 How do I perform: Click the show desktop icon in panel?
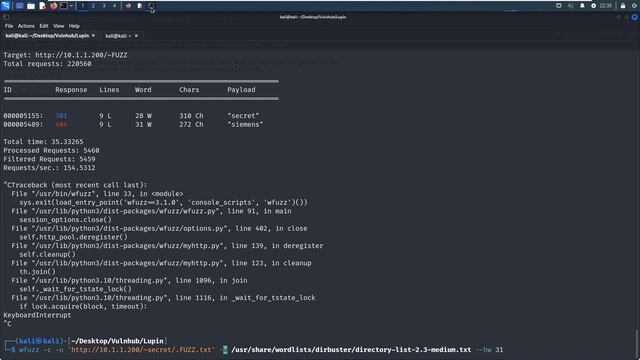click(x=19, y=6)
